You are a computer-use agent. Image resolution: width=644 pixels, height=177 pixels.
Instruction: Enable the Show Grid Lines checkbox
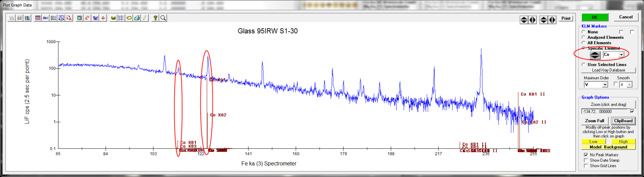(x=586, y=166)
